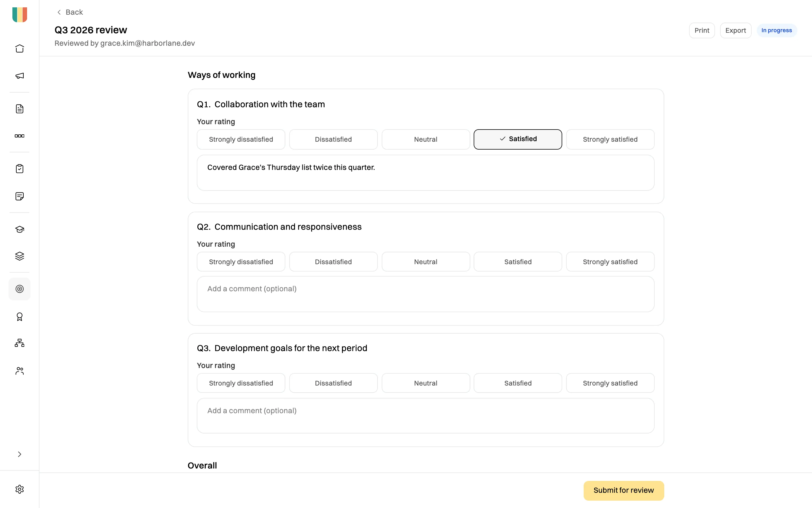This screenshot has width=812, height=508.
Task: Click the Q2 Communication and responsiveness heading
Action: coord(279,227)
